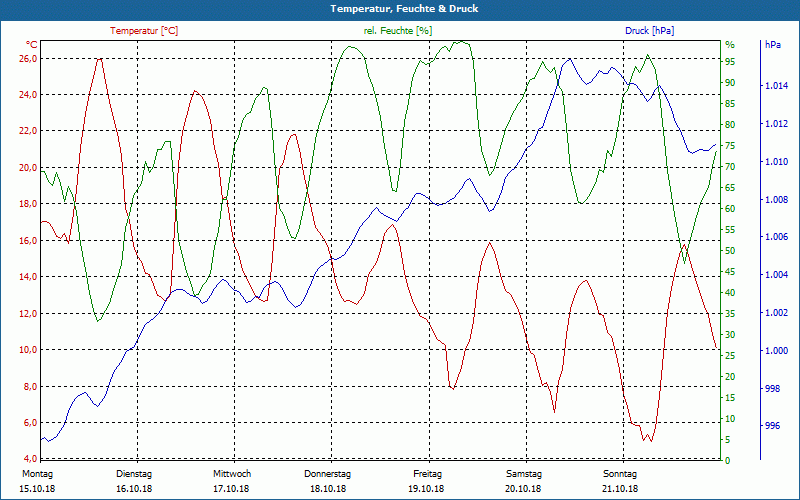This screenshot has height=500, width=800.
Task: Click the 1.008 pressure axis value
Action: coord(776,199)
